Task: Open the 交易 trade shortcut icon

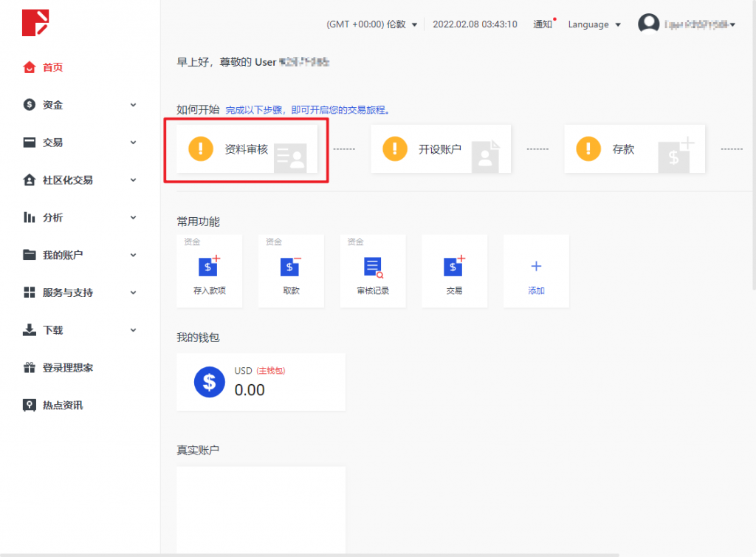Action: (454, 267)
